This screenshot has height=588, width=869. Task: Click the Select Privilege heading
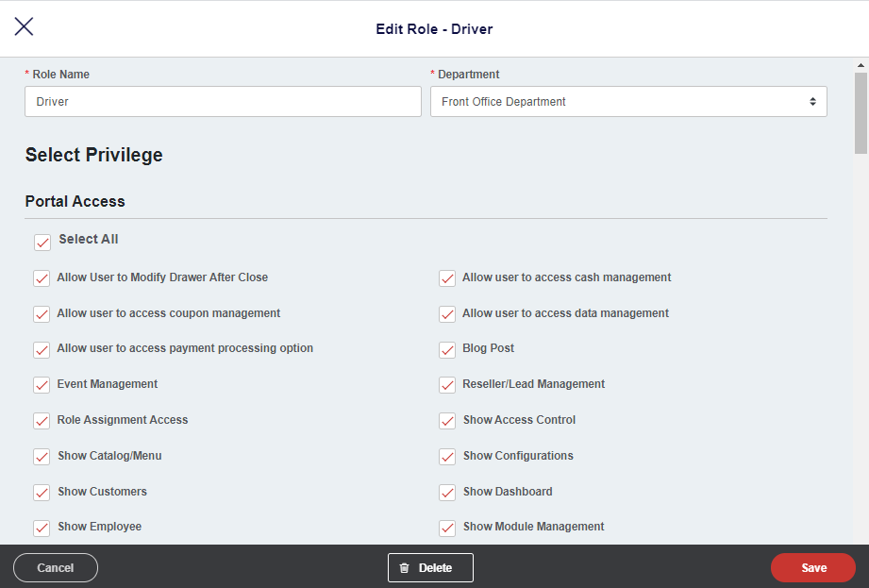pyautogui.click(x=93, y=155)
